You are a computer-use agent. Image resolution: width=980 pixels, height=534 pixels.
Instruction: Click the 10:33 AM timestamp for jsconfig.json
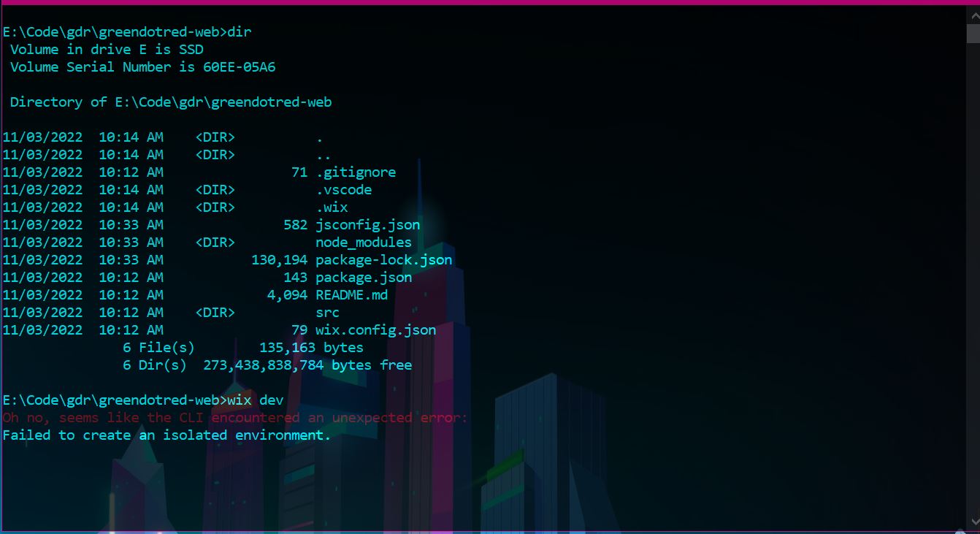click(x=131, y=225)
